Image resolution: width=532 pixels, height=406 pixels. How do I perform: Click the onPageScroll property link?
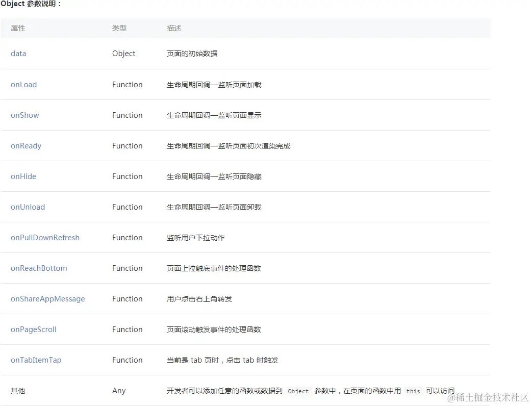pyautogui.click(x=34, y=329)
